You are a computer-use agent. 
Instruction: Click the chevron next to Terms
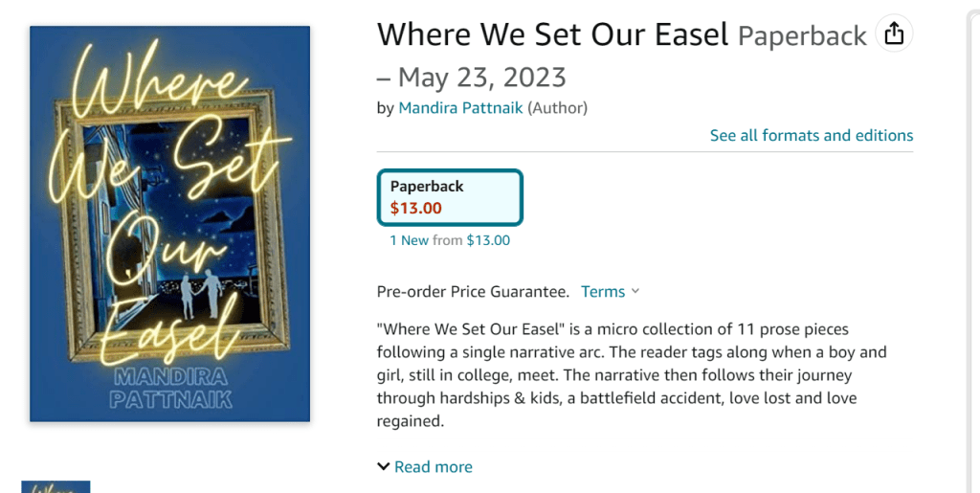coord(635,292)
